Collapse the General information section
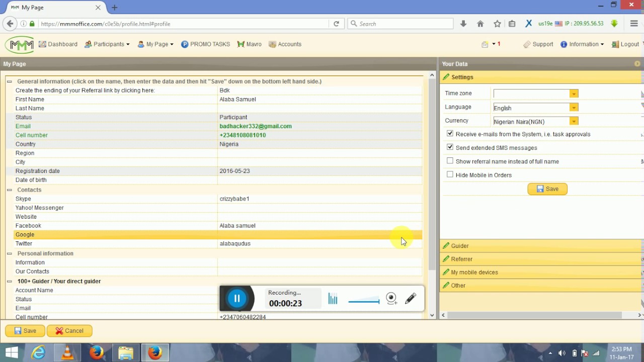Viewport: 644px width, 362px height. [x=9, y=81]
